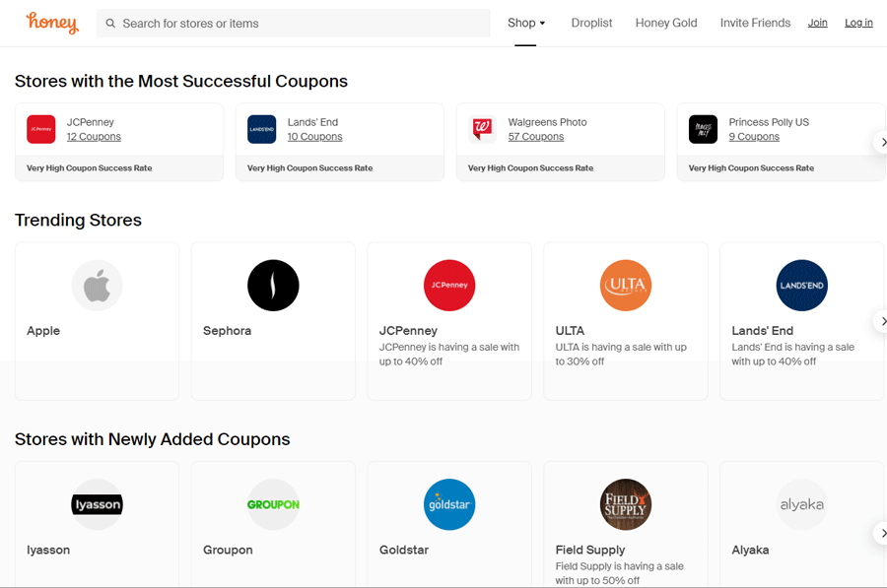Open the Apple store logo
Viewport: 887px width, 588px height.
click(x=97, y=286)
